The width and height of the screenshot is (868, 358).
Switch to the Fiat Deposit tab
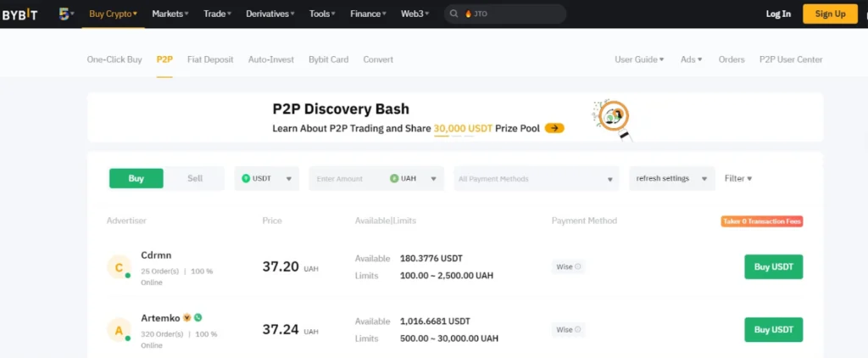coord(210,59)
